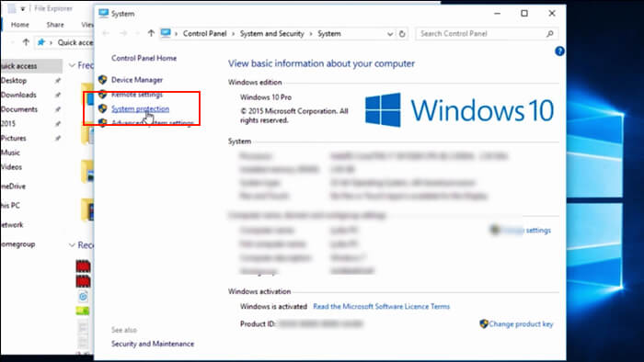The height and width of the screenshot is (362, 644).
Task: Go to Control Panel Home
Action: [144, 58]
